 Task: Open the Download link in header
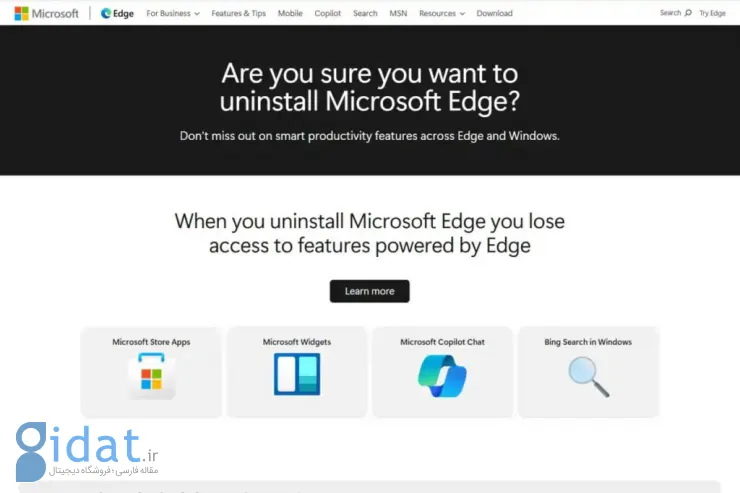494,13
